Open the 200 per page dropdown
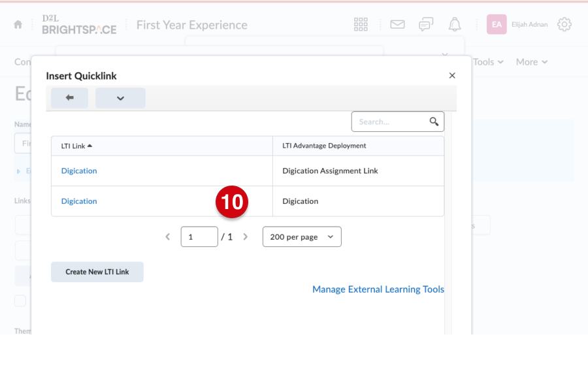Viewport: 588px width, 392px height. 302,237
